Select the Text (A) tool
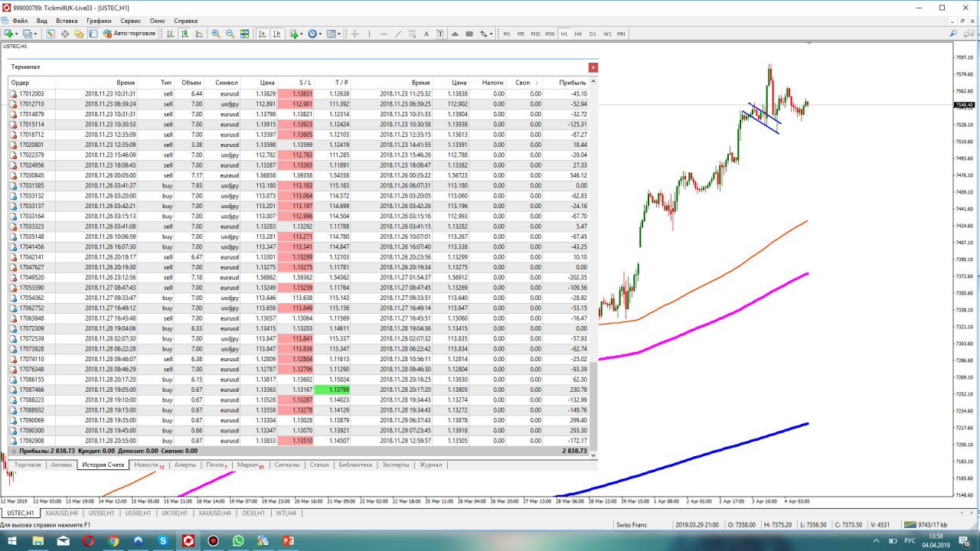The width and height of the screenshot is (980, 551). pos(426,34)
